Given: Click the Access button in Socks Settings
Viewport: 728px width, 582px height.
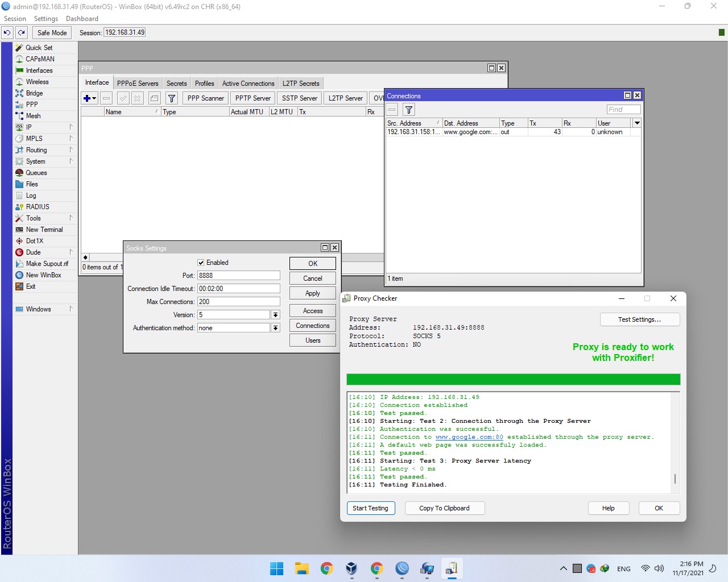Looking at the screenshot, I should (313, 311).
